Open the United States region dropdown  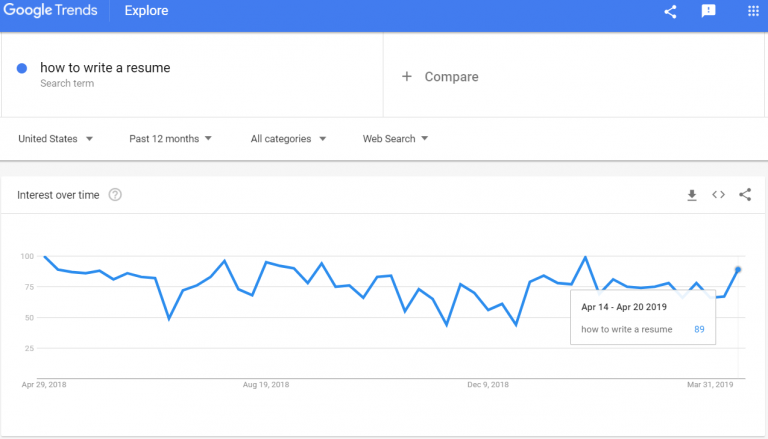pos(56,139)
